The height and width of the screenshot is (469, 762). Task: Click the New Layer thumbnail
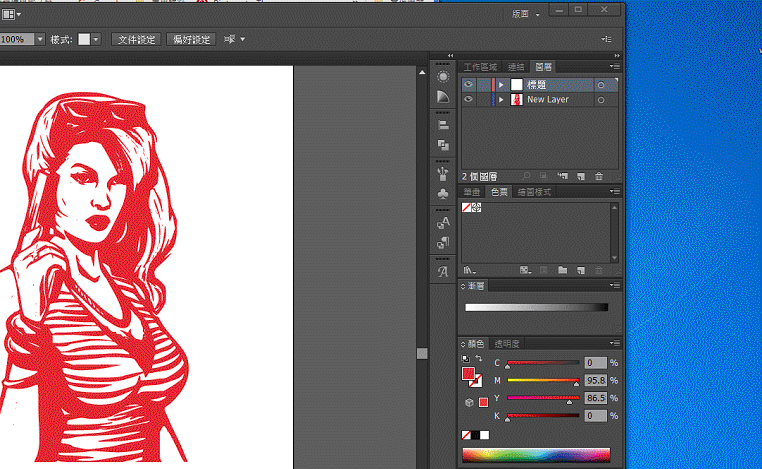(x=516, y=100)
